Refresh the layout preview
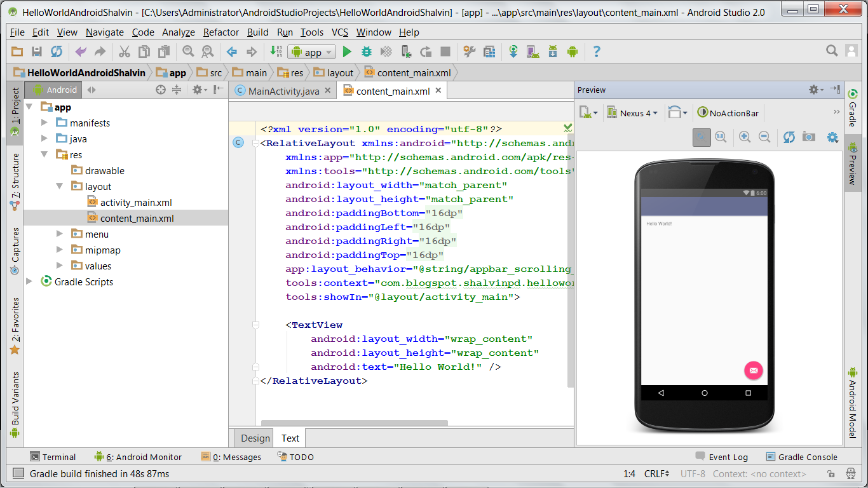 tap(789, 137)
